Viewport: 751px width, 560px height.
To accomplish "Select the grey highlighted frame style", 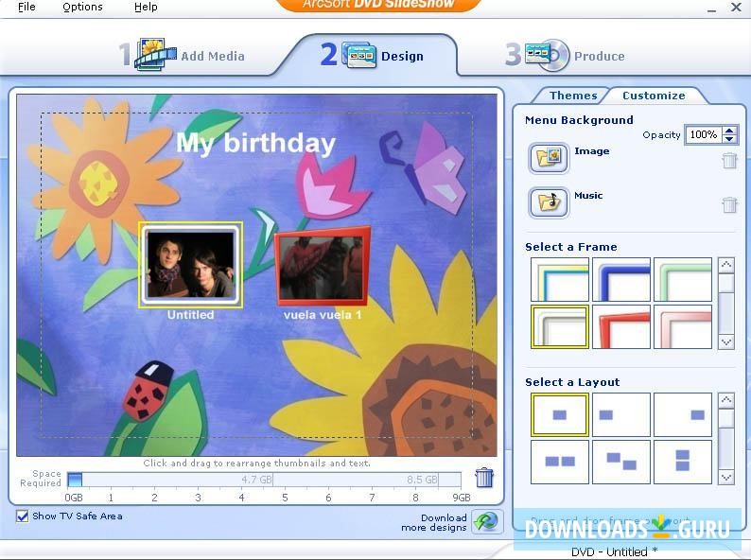I will point(559,326).
